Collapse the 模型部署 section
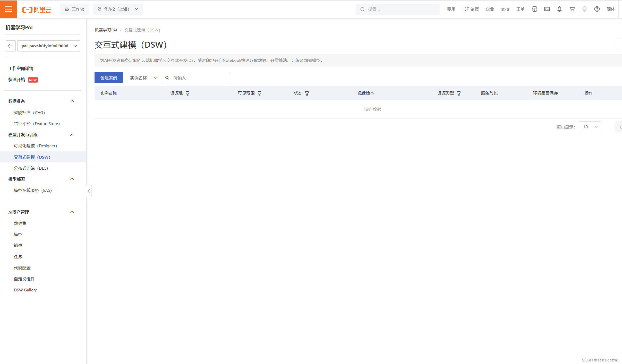The image size is (622, 364). [x=72, y=179]
